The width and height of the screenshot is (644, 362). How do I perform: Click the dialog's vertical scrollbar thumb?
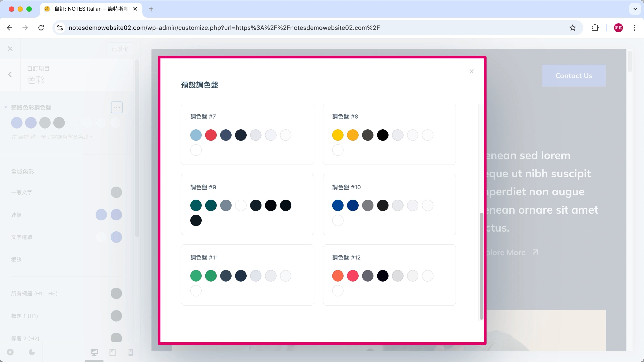(x=481, y=266)
